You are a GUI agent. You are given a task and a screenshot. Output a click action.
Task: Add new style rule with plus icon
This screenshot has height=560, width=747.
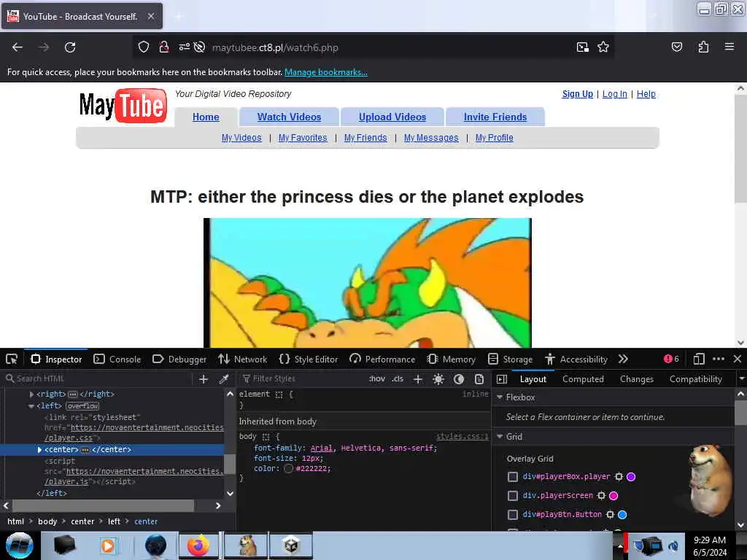click(418, 379)
